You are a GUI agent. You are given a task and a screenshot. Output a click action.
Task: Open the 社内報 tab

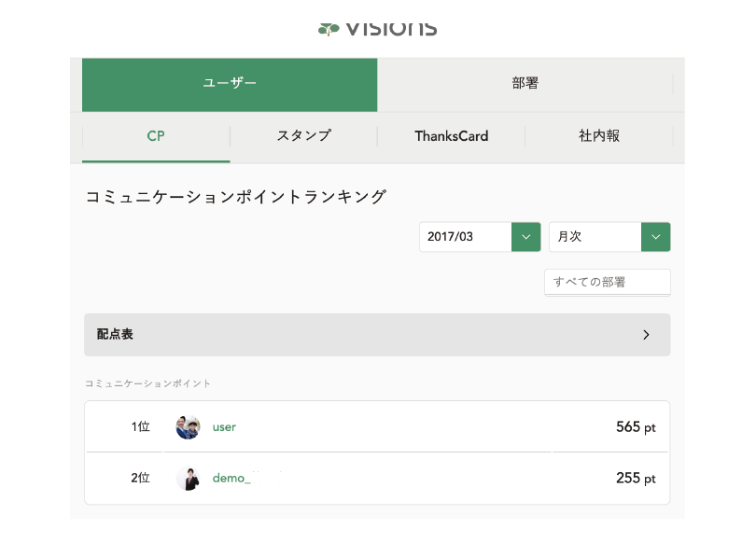[599, 137]
